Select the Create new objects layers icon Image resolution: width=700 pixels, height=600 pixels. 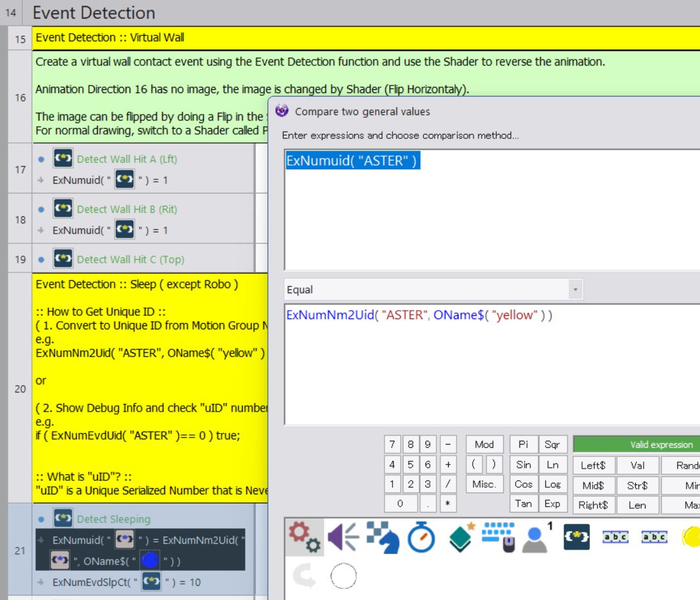click(x=460, y=537)
